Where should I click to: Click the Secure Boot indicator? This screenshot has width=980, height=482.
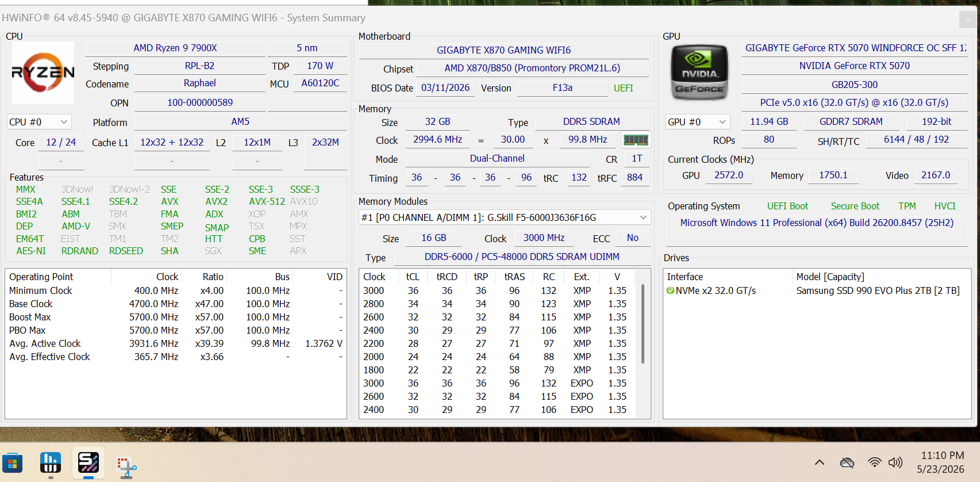point(855,206)
